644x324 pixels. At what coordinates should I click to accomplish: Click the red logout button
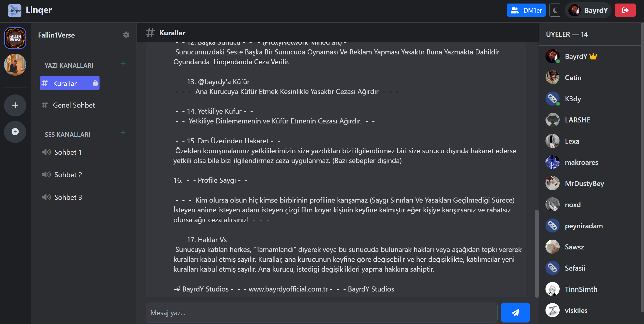point(625,10)
